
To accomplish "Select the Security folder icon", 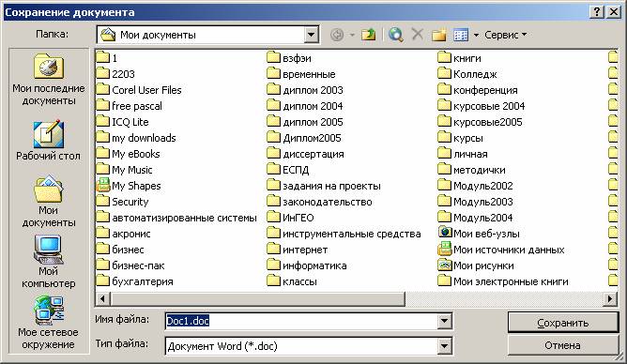I will tap(103, 202).
